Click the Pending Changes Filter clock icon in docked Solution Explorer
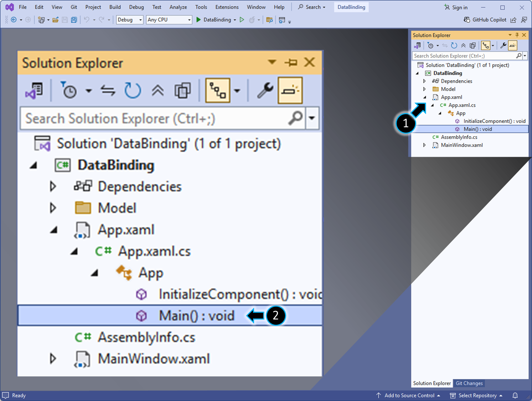Image resolution: width=532 pixels, height=401 pixels. tap(430, 46)
